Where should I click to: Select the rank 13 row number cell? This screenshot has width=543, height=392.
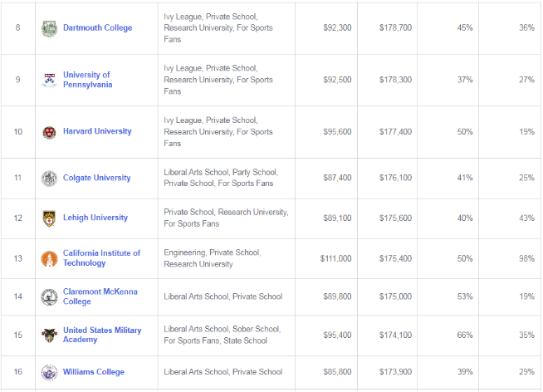pyautogui.click(x=17, y=258)
